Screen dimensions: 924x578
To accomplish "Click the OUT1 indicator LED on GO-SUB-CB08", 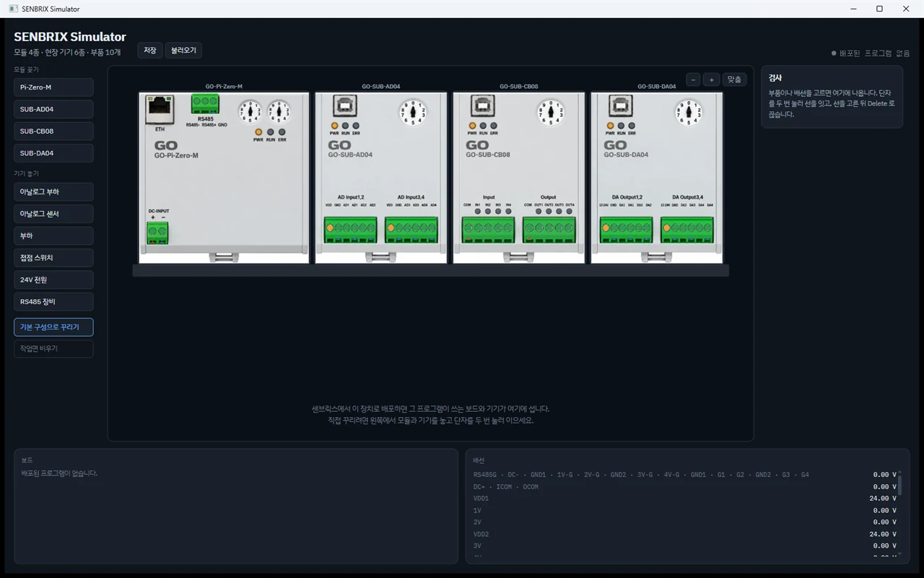I will (x=538, y=212).
